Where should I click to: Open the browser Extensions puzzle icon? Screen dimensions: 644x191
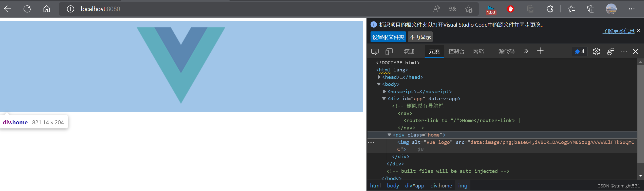tap(550, 9)
